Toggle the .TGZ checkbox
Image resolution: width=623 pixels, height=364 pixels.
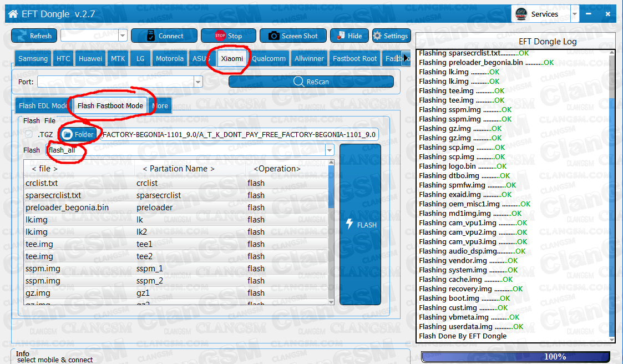click(x=29, y=134)
